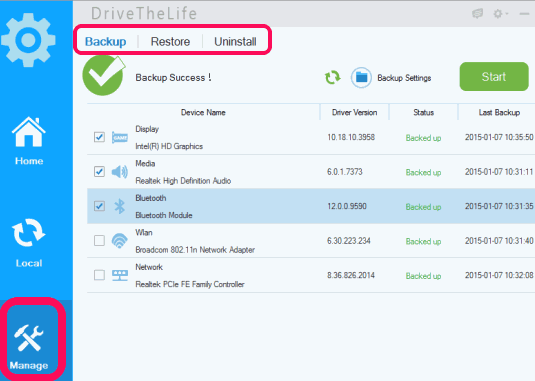Image resolution: width=535 pixels, height=381 pixels.
Task: Click the Bluetooth device icon
Action: tap(119, 206)
